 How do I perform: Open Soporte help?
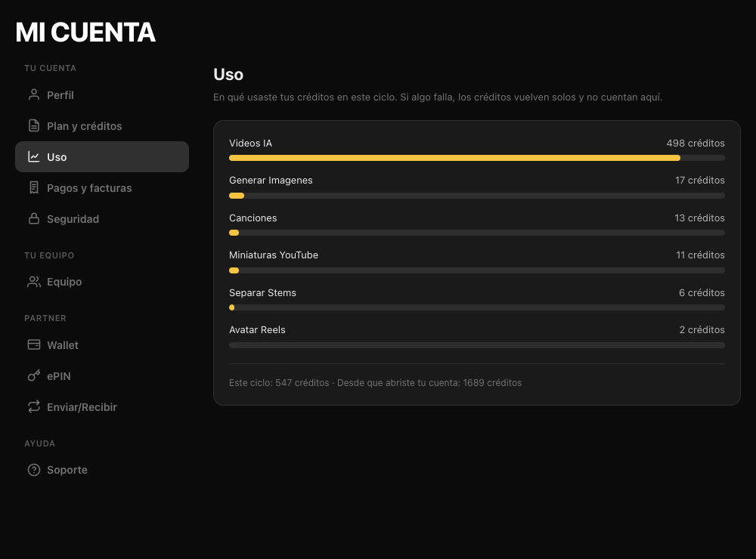(102, 470)
